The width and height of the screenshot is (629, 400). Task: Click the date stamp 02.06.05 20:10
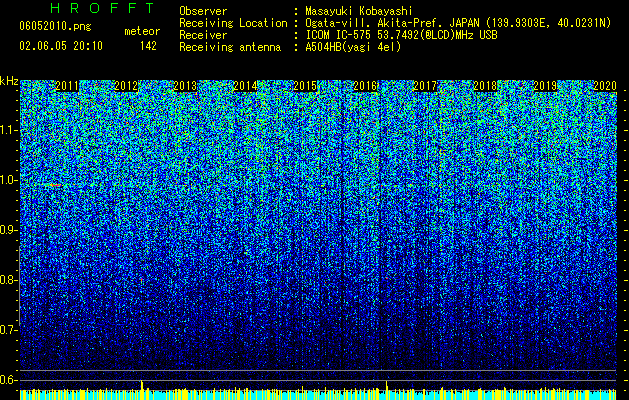pyautogui.click(x=61, y=46)
